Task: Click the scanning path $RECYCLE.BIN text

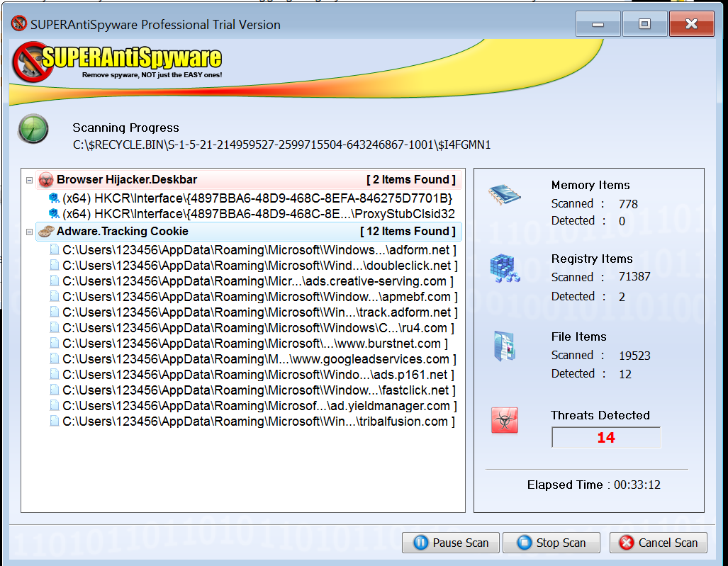Action: click(x=282, y=145)
